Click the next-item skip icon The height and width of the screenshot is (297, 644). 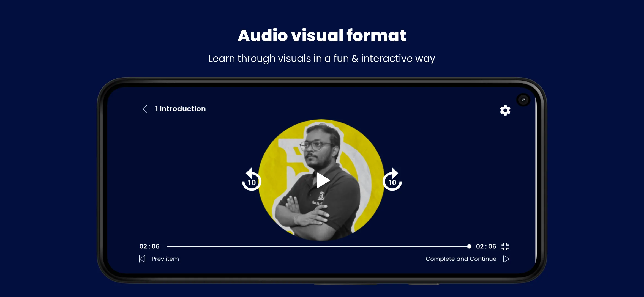click(x=506, y=259)
